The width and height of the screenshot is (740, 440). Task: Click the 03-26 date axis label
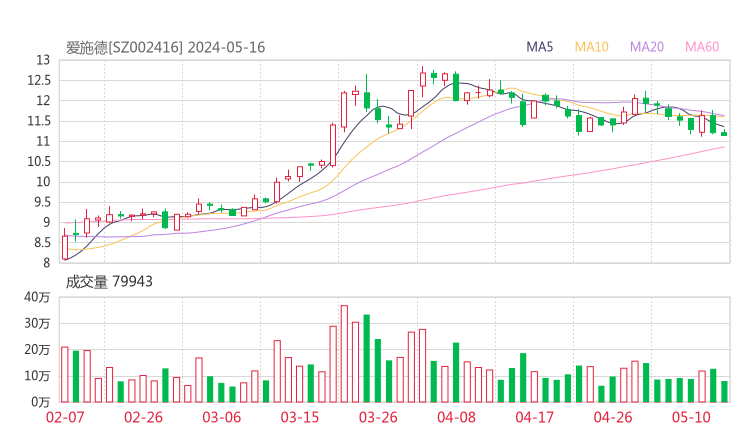tap(378, 417)
